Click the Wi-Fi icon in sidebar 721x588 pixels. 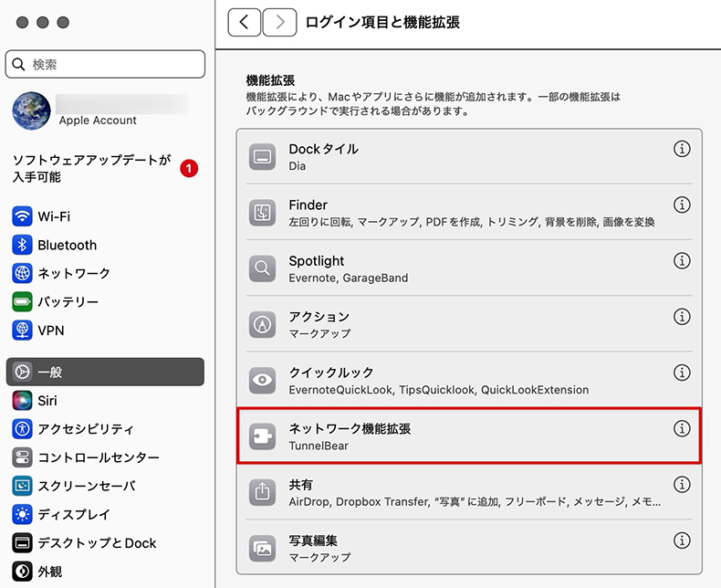pyautogui.click(x=23, y=216)
